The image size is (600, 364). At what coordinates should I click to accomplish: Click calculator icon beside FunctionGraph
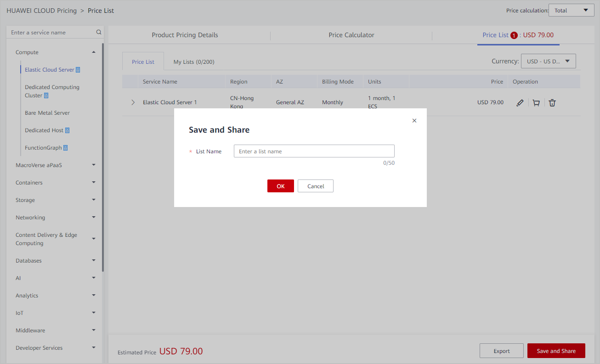(x=66, y=148)
